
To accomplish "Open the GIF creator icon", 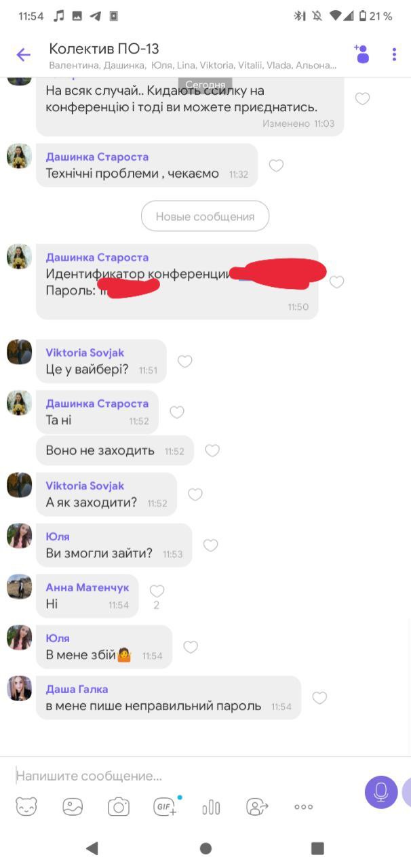I will point(166,806).
